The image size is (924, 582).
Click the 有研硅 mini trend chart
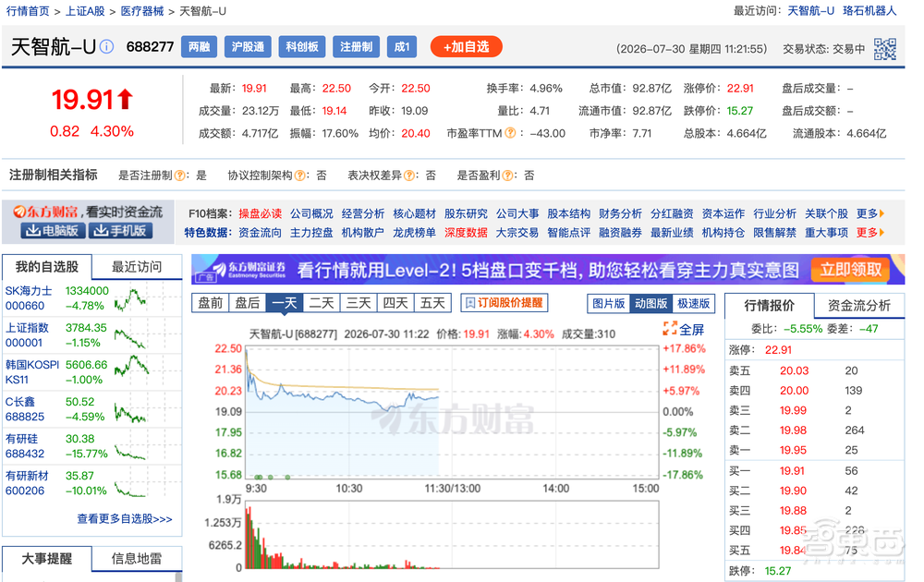tap(130, 452)
